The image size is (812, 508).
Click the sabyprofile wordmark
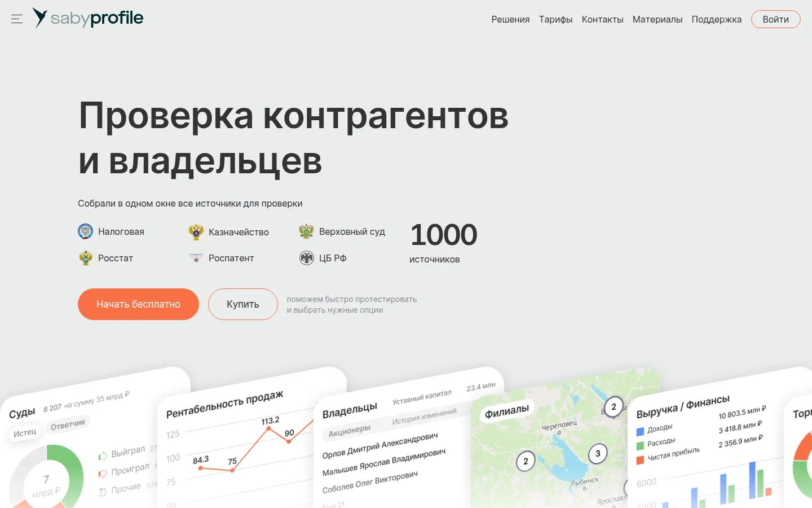(97, 18)
